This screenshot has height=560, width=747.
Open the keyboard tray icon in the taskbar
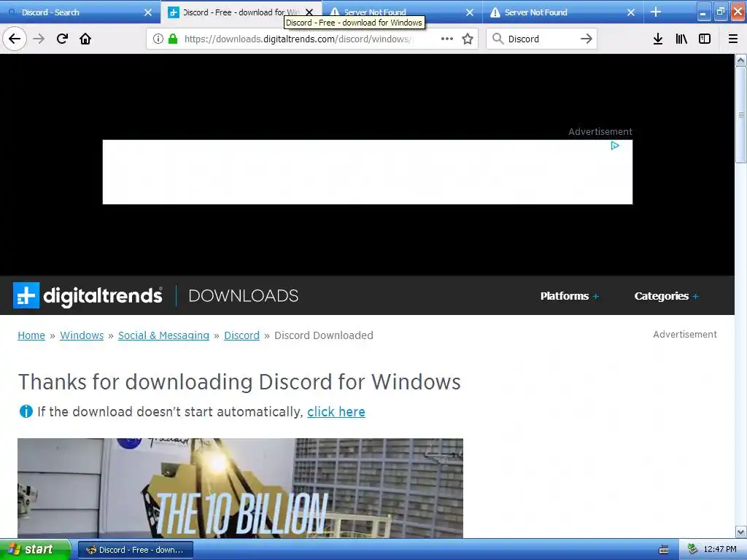tap(664, 550)
